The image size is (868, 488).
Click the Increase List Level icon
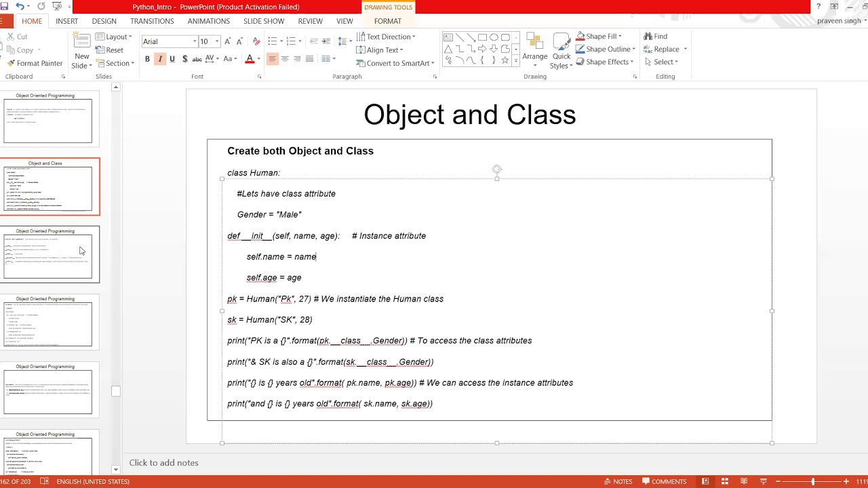click(x=326, y=41)
